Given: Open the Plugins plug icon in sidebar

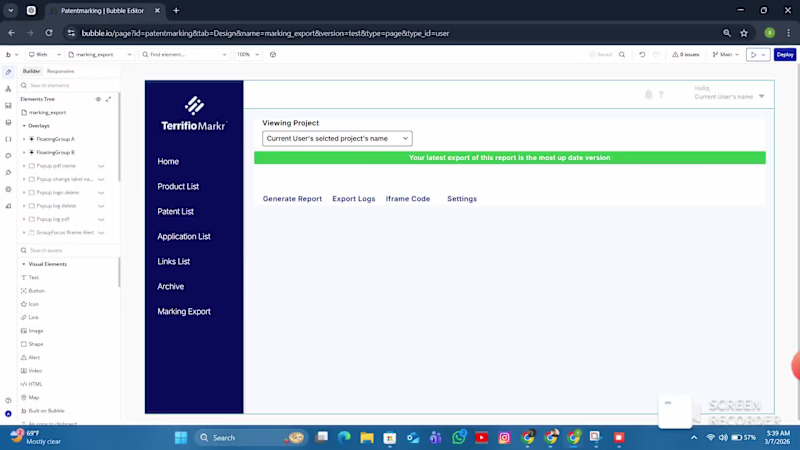Looking at the screenshot, I should coord(8,172).
